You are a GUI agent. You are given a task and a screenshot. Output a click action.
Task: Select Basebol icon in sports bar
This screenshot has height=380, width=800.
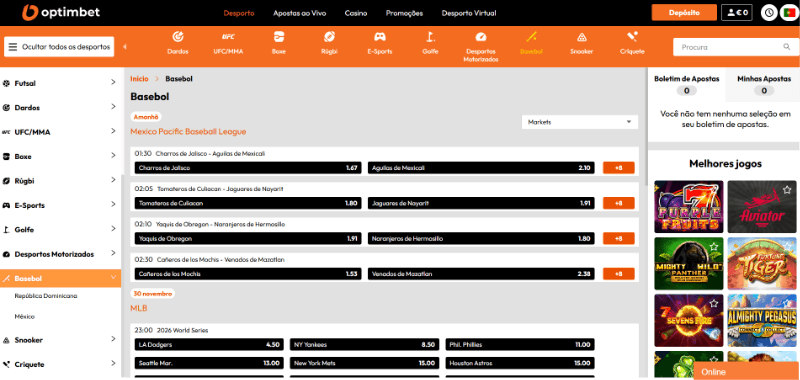(531, 37)
